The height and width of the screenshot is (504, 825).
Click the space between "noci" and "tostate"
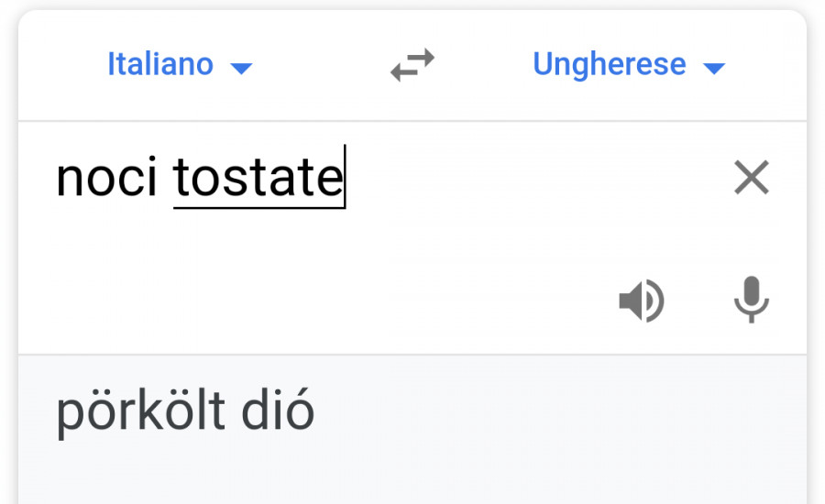click(x=166, y=178)
